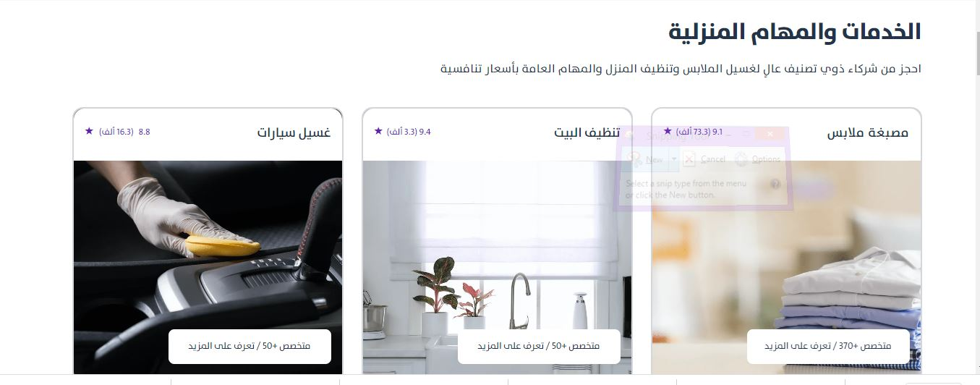980x385 pixels.
Task: Click the folded shirts laundry photo
Action: (786, 267)
